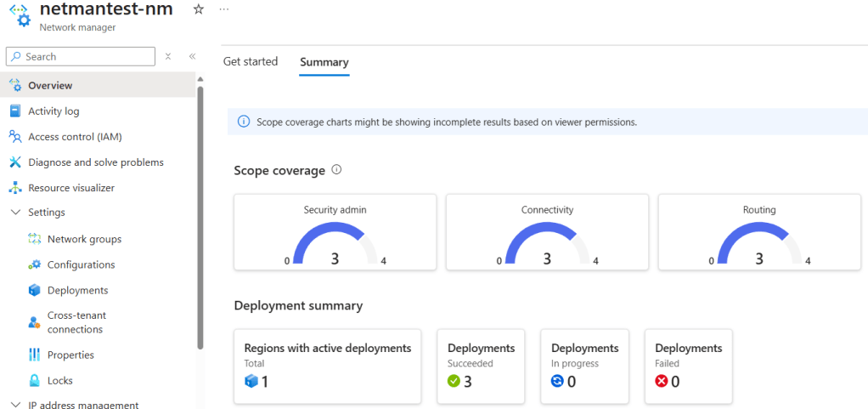This screenshot has height=409, width=868.
Task: Click the netmantest-nm title text
Action: (x=106, y=9)
